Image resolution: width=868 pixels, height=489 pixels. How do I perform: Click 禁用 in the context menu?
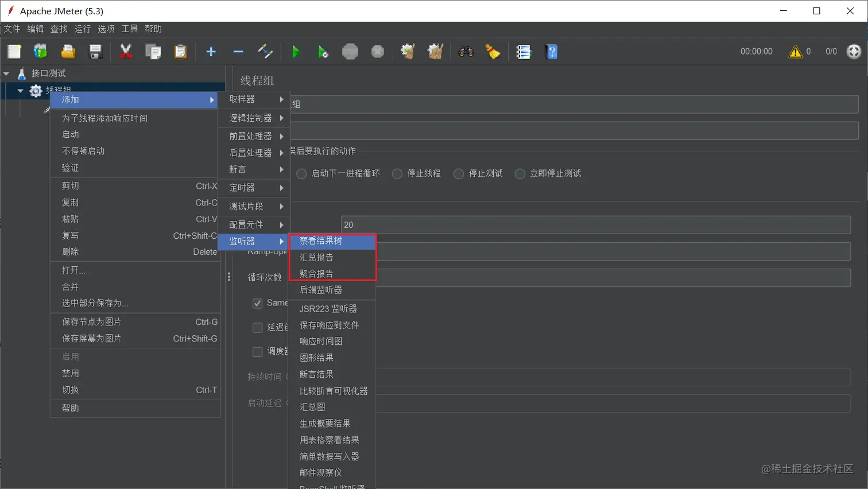coord(135,373)
